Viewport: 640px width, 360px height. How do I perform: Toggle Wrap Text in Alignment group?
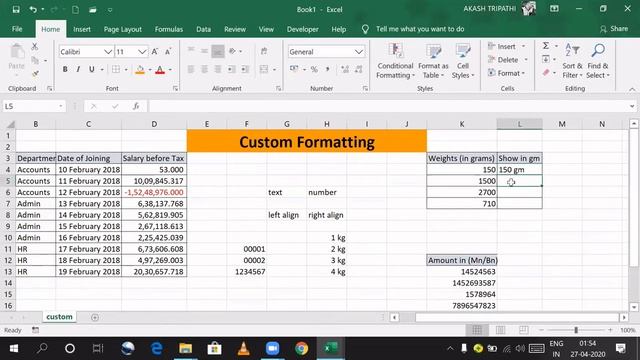pyautogui.click(x=264, y=51)
